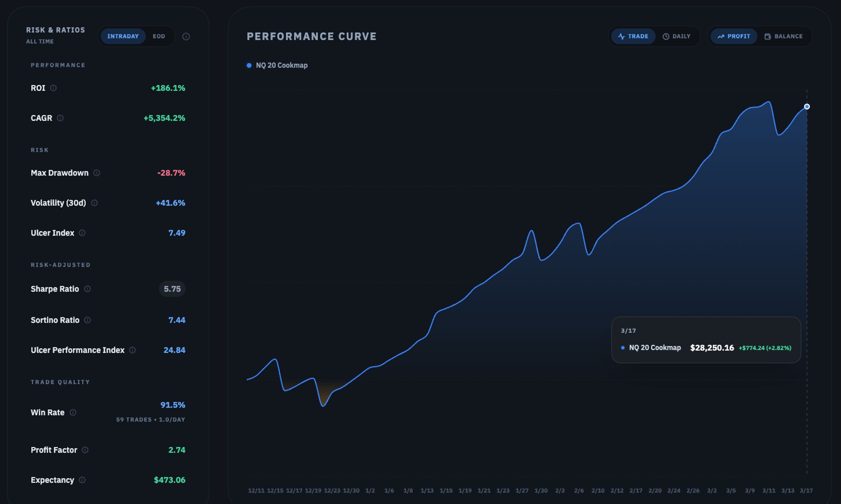This screenshot has height=504, width=841.
Task: Click the 2/10 date label on the axis
Action: [598, 491]
